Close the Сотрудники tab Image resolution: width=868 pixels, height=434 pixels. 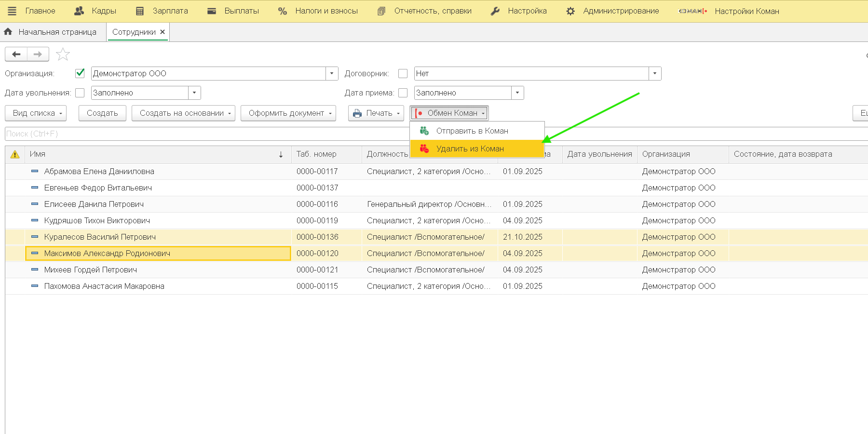163,32
